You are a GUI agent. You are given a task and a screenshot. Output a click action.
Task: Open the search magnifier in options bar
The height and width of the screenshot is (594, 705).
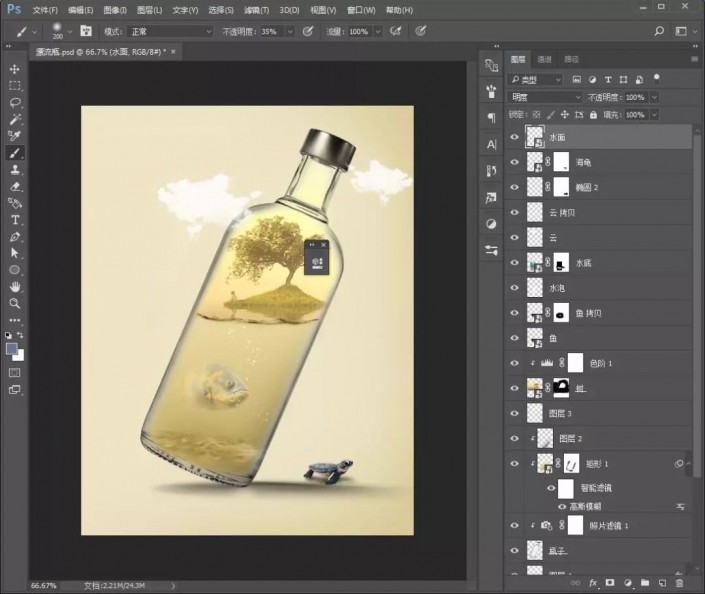pyautogui.click(x=659, y=31)
